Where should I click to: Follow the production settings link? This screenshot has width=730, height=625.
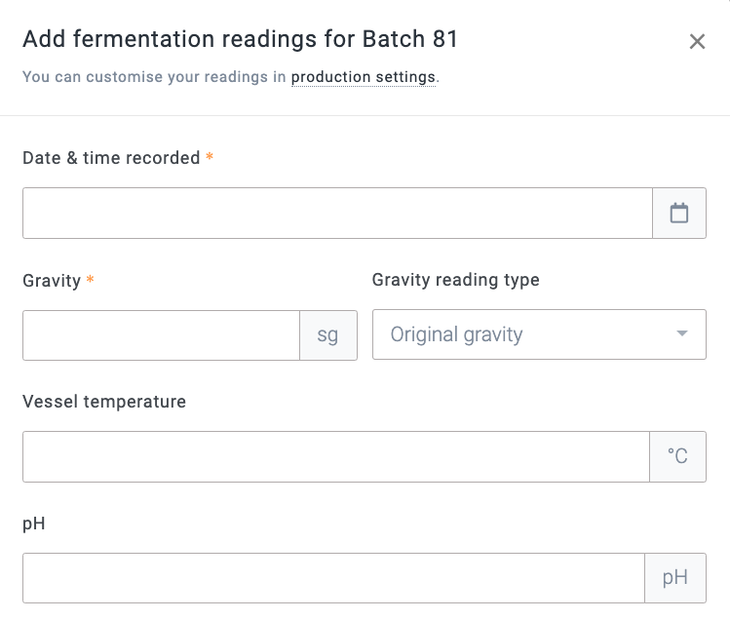363,77
